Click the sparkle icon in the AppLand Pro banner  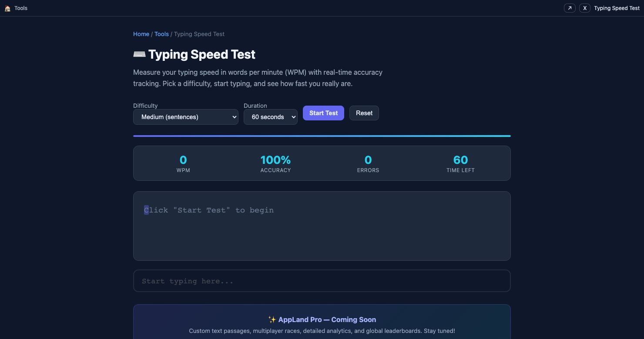pyautogui.click(x=272, y=319)
